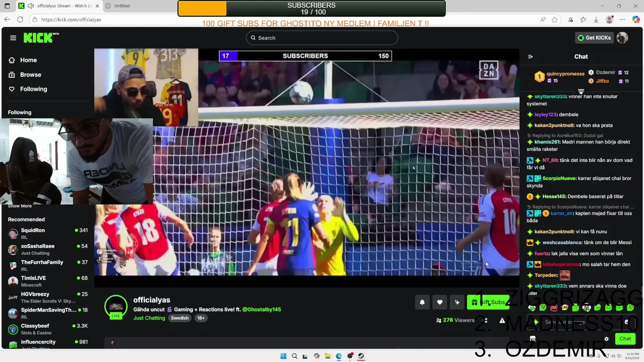Image resolution: width=644 pixels, height=362 pixels.
Task: Go to Home in sidebar
Action: 23,60
